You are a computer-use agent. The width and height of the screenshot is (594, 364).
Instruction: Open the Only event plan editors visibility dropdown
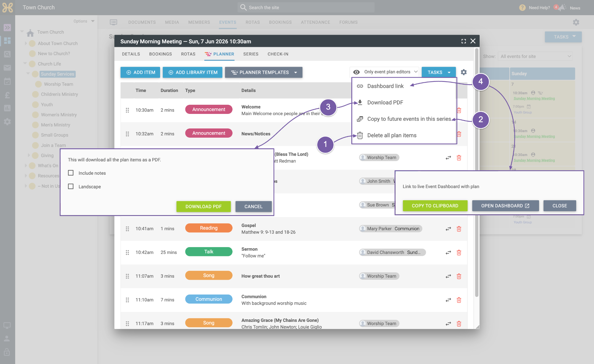pyautogui.click(x=384, y=72)
